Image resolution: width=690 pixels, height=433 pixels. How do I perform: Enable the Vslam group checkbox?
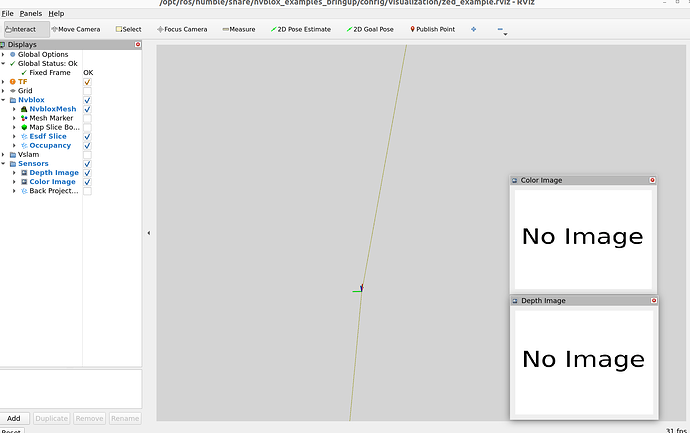point(87,155)
